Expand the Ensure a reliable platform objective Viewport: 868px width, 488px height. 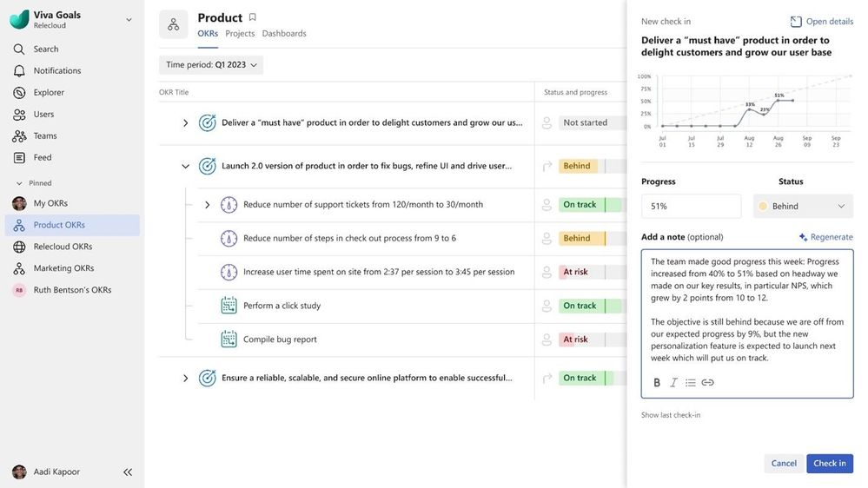tap(185, 379)
